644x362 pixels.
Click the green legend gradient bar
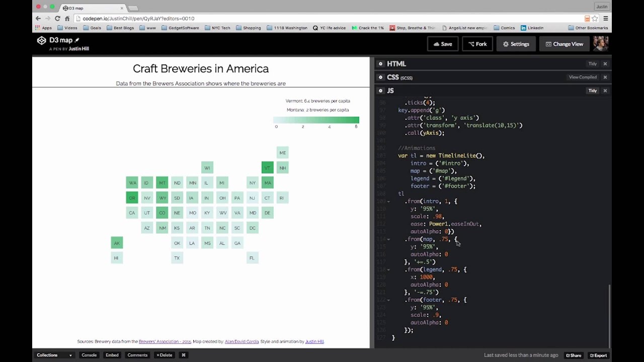tap(316, 120)
